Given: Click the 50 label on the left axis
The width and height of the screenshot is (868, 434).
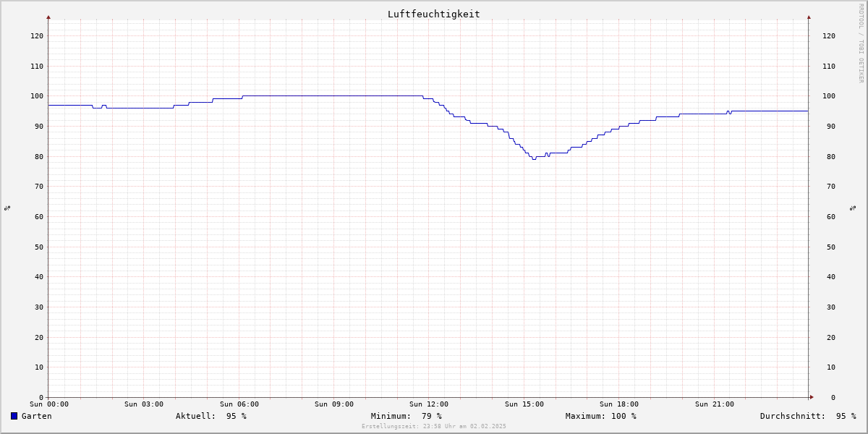Looking at the screenshot, I should pos(38,247).
